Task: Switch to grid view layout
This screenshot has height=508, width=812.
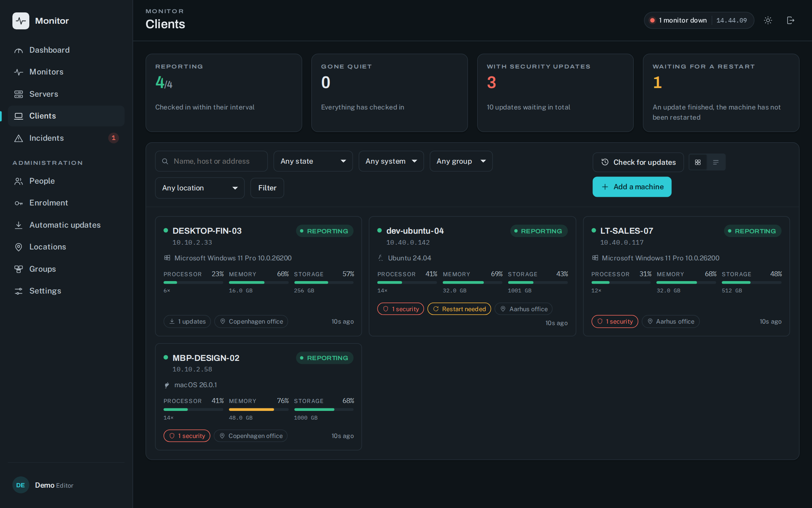Action: (698, 162)
